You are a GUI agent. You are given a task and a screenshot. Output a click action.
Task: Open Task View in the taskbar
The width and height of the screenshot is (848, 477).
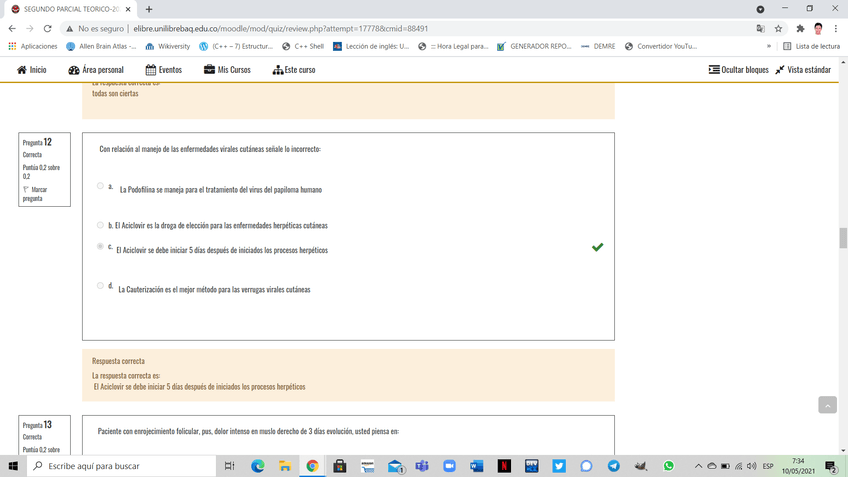coord(229,466)
